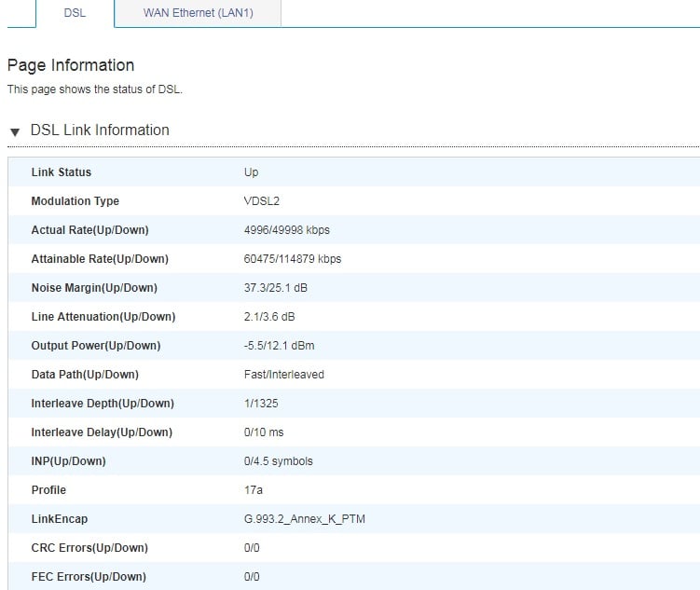Select the Interleave Depth(Up/Down) label
Screen dimensions: 700x590
coord(103,404)
